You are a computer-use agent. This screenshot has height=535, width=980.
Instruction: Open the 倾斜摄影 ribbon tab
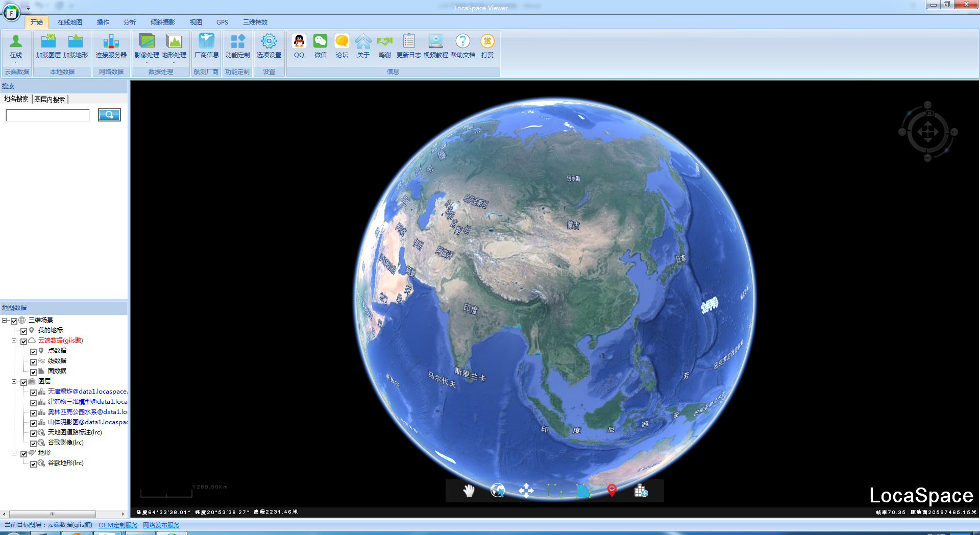[x=163, y=22]
